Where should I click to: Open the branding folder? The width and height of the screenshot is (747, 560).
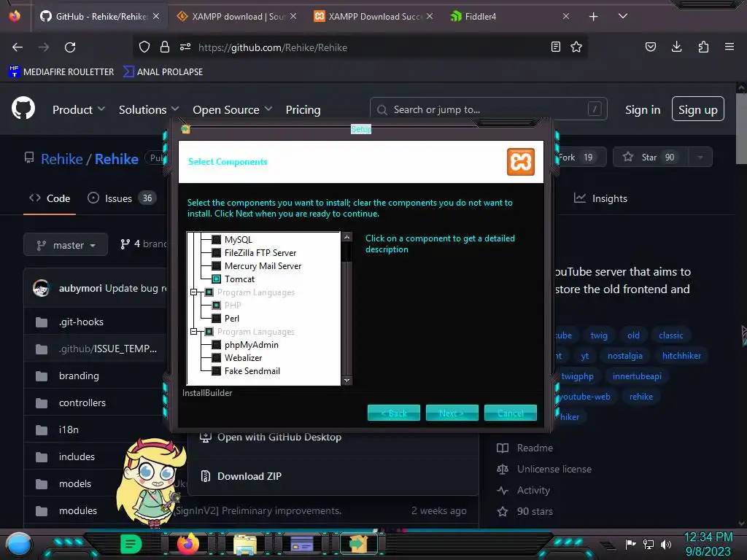79,376
